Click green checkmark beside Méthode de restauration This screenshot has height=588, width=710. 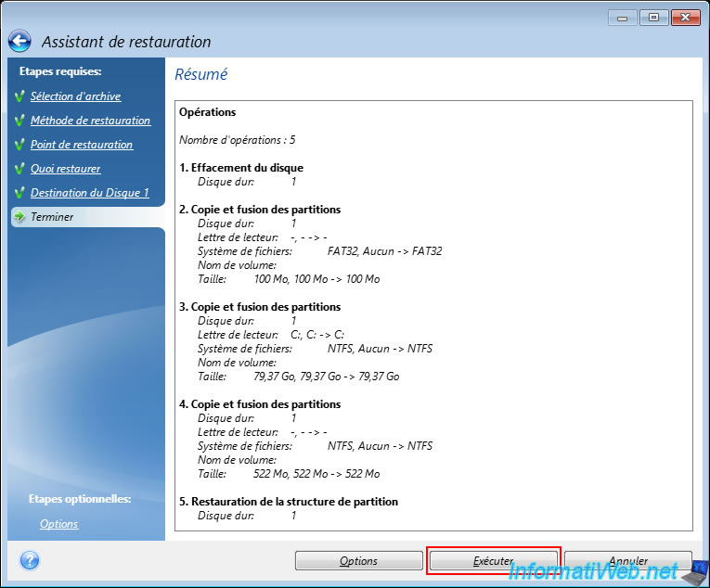pyautogui.click(x=19, y=121)
